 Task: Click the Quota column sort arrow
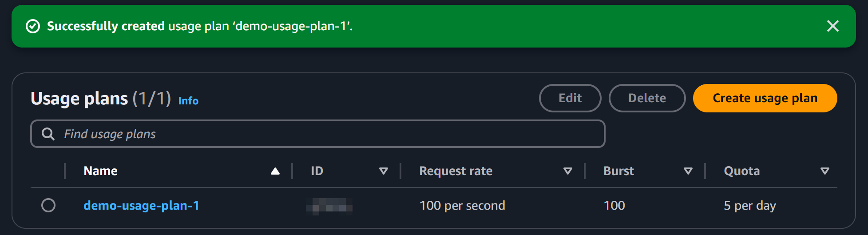tap(825, 171)
